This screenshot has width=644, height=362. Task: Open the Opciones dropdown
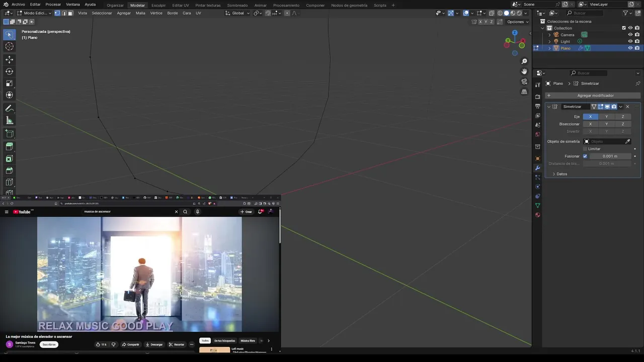[x=517, y=22]
